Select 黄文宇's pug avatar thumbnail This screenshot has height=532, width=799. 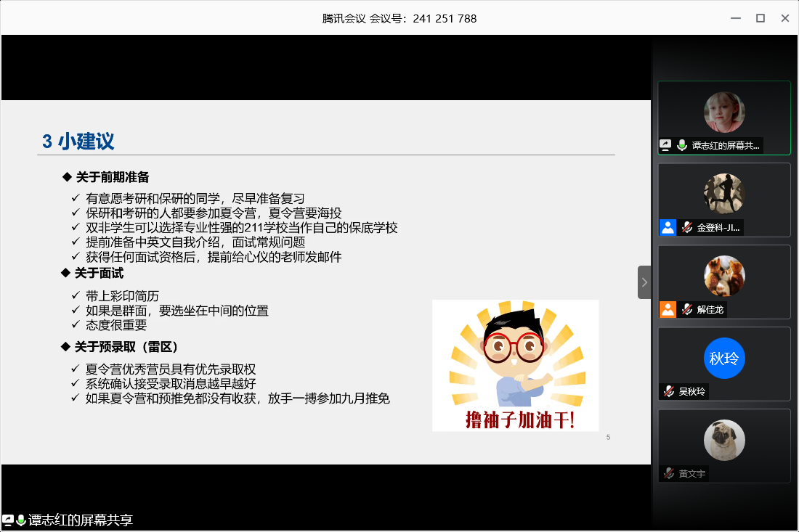(724, 441)
